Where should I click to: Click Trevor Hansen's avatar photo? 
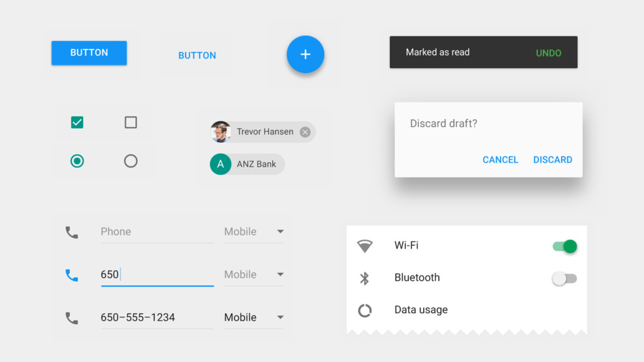click(x=221, y=132)
